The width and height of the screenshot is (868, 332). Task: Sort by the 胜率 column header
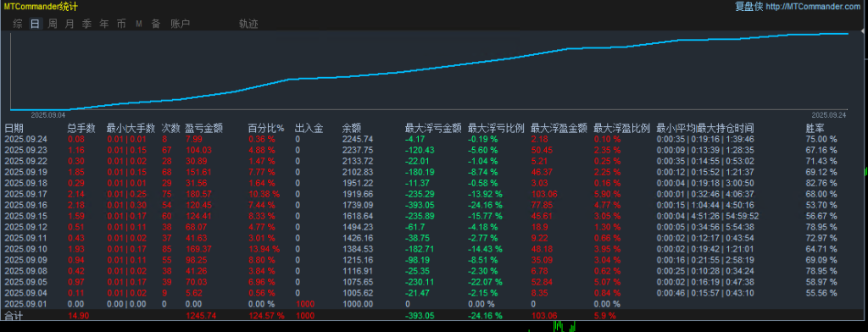pos(815,129)
